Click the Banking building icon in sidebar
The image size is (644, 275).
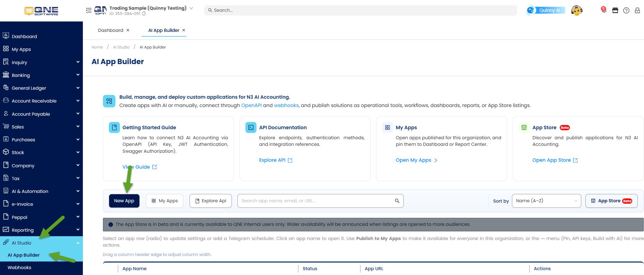[6, 75]
